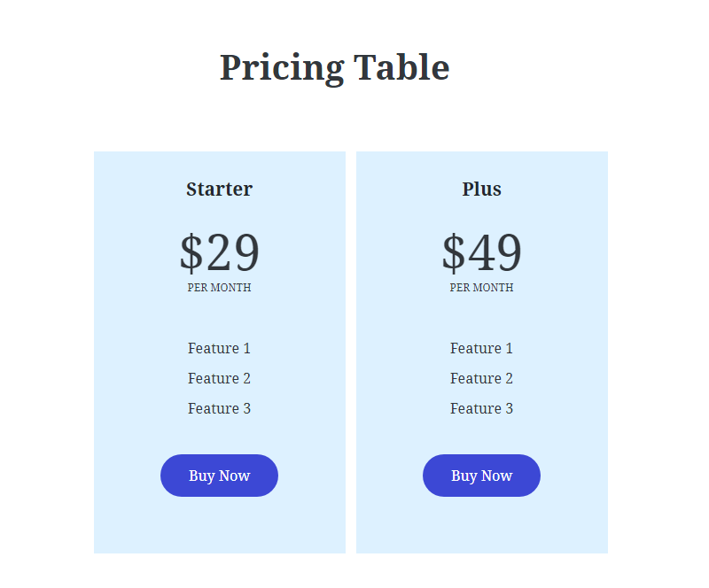Click PER MONTH label under $29
The width and height of the screenshot is (709, 588).
click(219, 288)
